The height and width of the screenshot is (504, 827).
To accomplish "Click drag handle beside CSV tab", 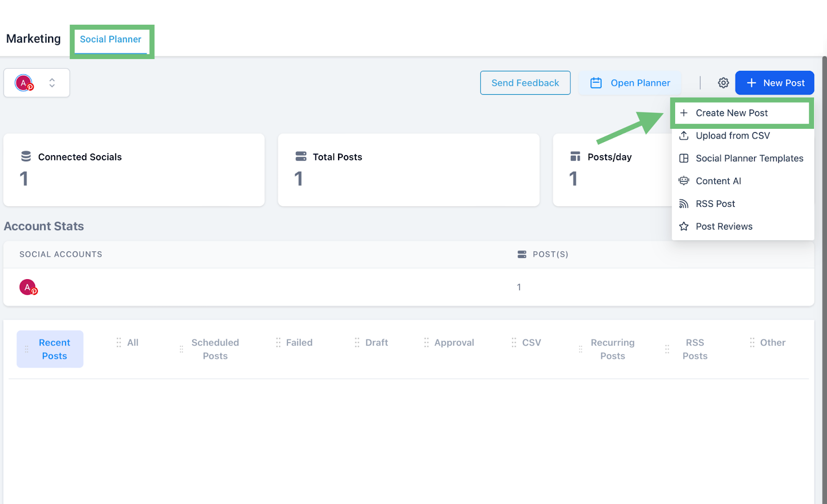I will (x=514, y=342).
